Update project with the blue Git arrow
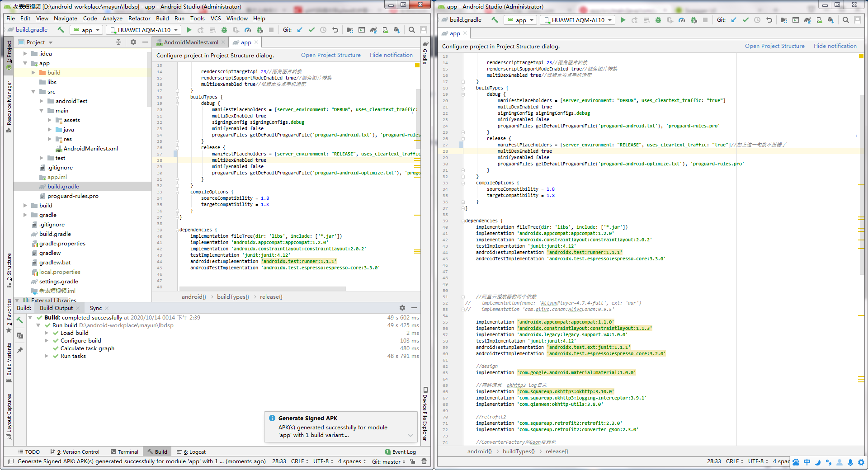This screenshot has width=868, height=470. pyautogui.click(x=300, y=30)
